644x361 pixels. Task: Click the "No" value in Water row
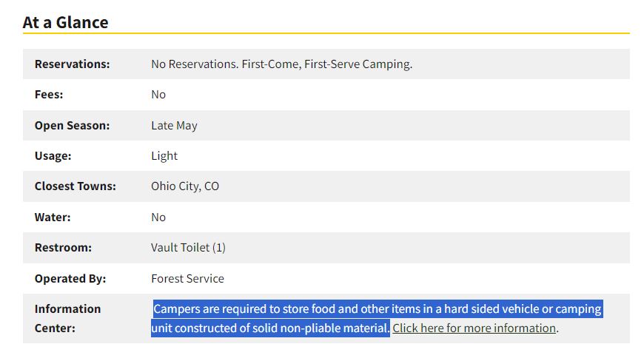(x=158, y=217)
